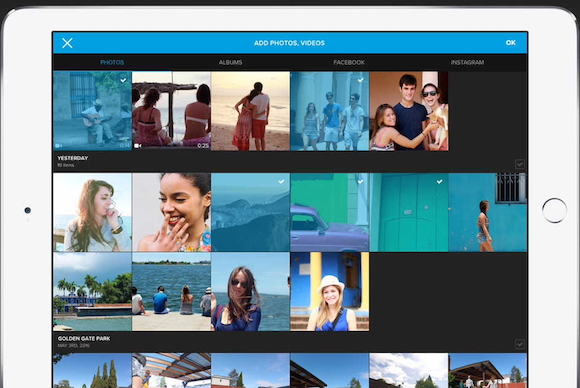Click the Golden Gate Park section heading

84,338
